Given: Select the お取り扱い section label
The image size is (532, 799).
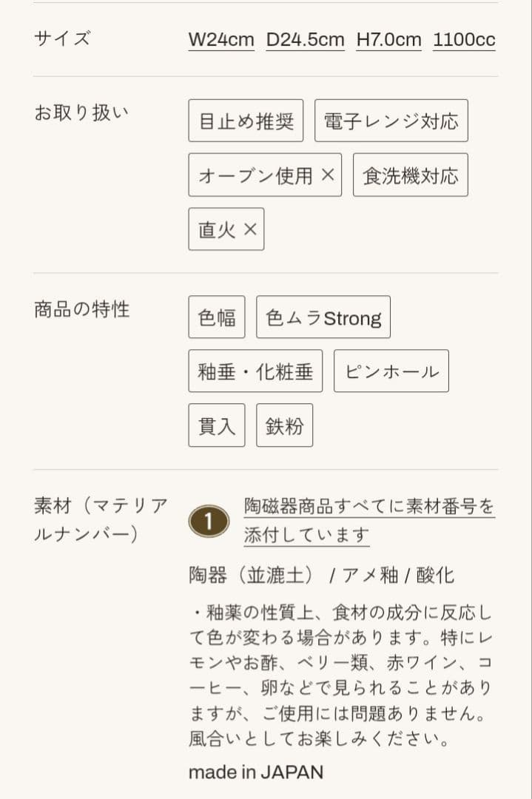Looking at the screenshot, I should click(x=82, y=111).
